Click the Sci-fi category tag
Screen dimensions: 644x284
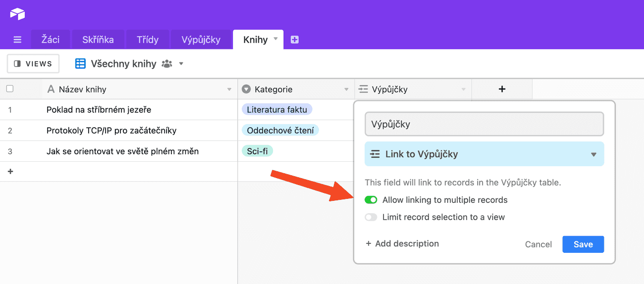coord(257,151)
